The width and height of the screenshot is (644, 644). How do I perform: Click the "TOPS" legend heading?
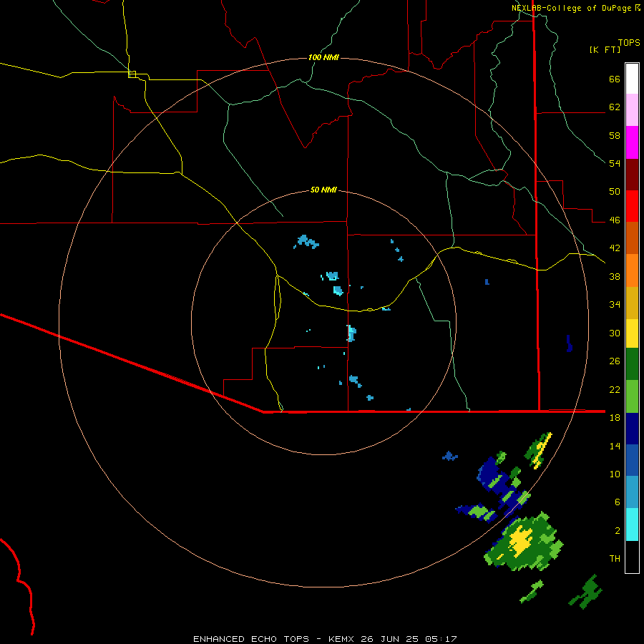629,42
